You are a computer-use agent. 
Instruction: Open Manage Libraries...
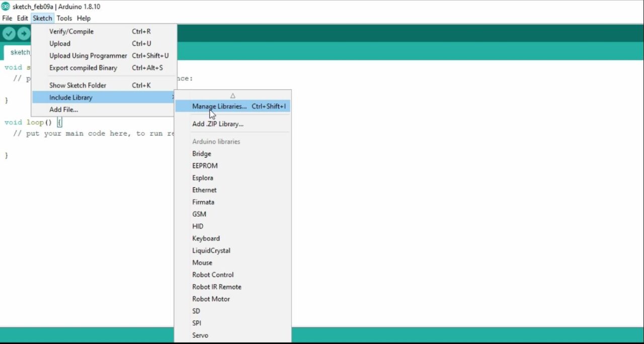232,106
